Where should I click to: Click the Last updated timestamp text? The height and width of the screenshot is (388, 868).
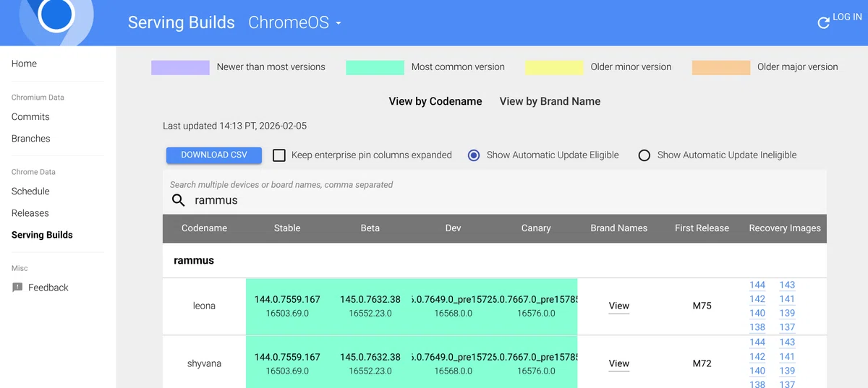tap(235, 126)
